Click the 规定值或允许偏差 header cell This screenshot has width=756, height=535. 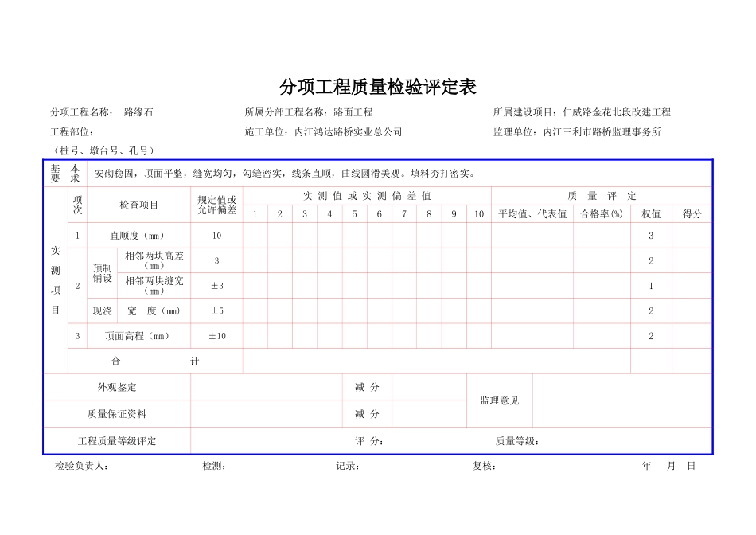coord(215,207)
